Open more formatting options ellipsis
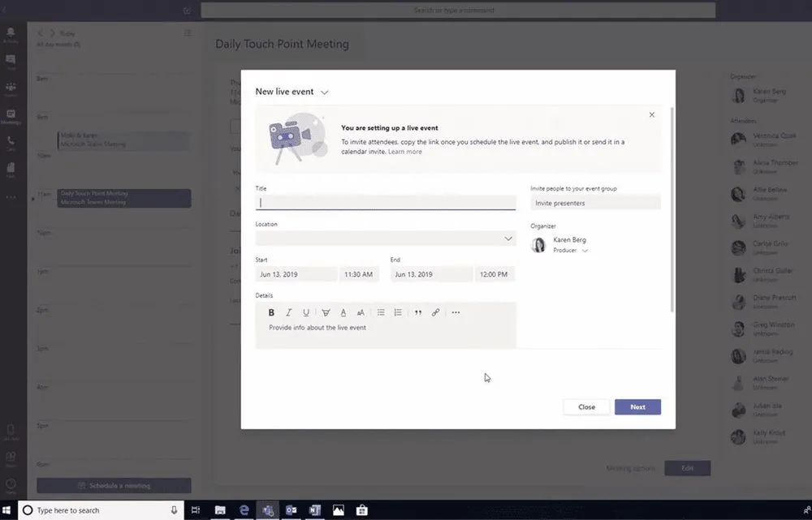Screen dimensions: 812x520 [456, 312]
